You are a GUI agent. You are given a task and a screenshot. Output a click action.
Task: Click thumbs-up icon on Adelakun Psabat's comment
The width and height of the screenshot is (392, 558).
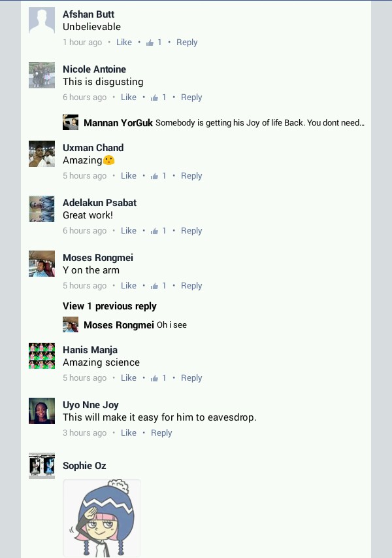click(154, 231)
